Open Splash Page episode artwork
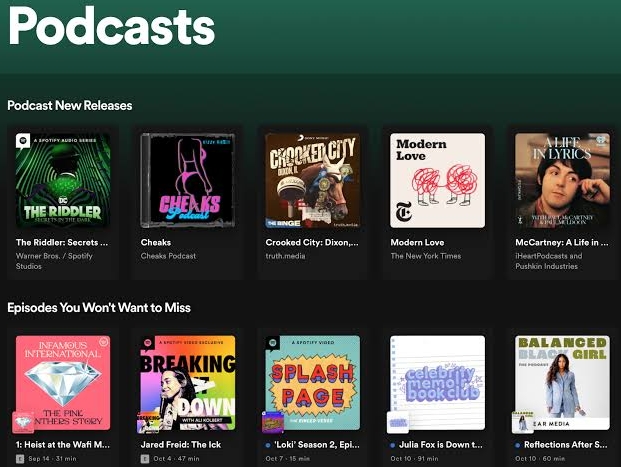 tap(312, 383)
